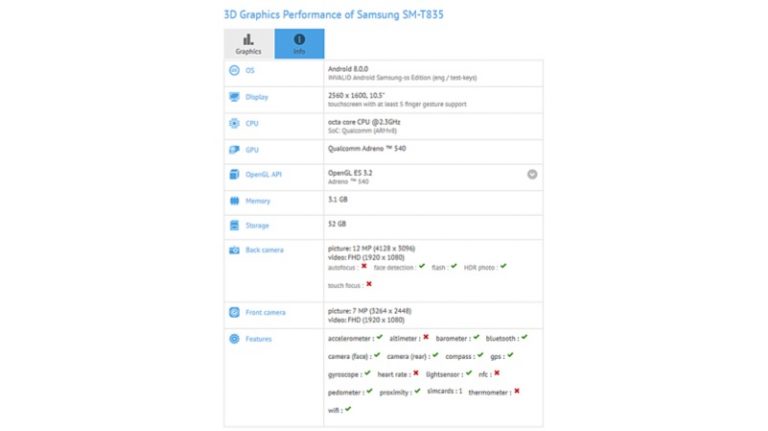Switch to the Graphics tab
Screen dimensions: 768x431
click(248, 43)
